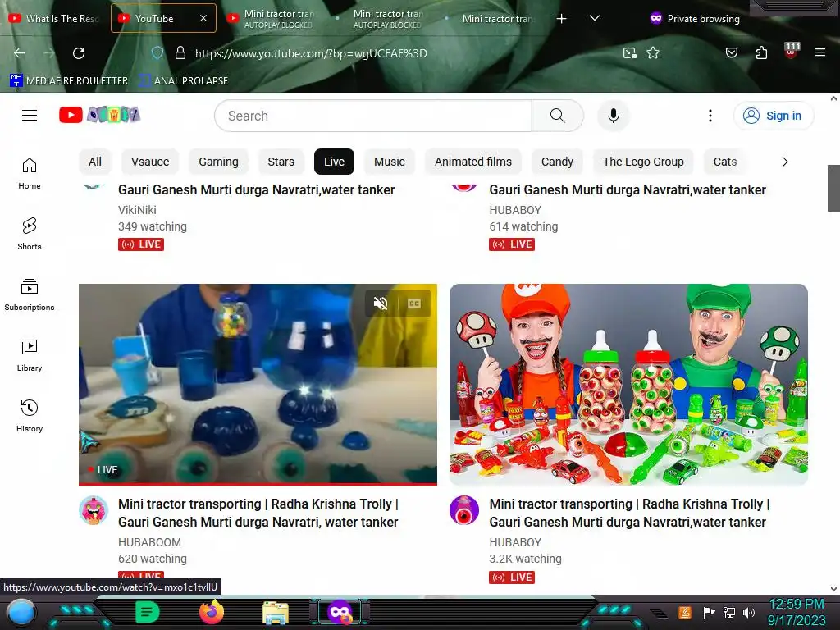Select the All filter chip
The width and height of the screenshot is (840, 630).
coord(95,162)
